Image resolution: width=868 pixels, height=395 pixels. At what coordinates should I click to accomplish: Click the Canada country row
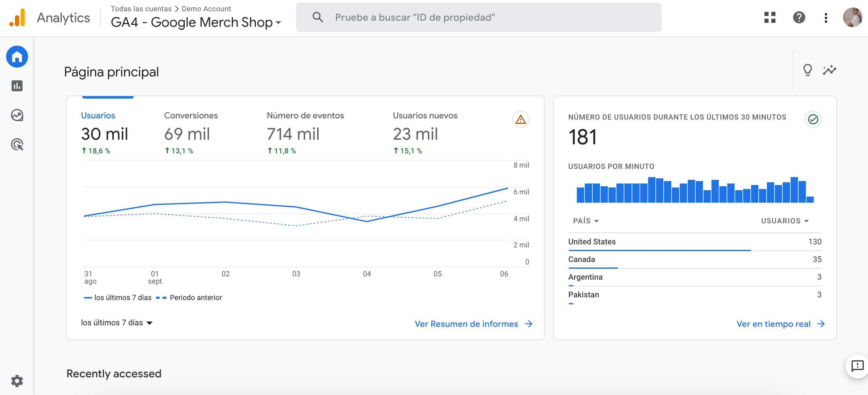point(695,260)
